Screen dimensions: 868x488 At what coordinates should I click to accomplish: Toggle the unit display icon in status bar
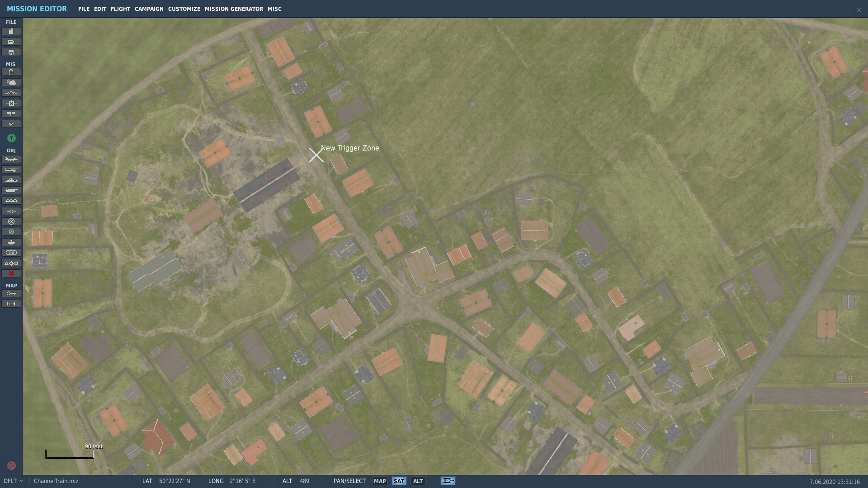(x=448, y=481)
